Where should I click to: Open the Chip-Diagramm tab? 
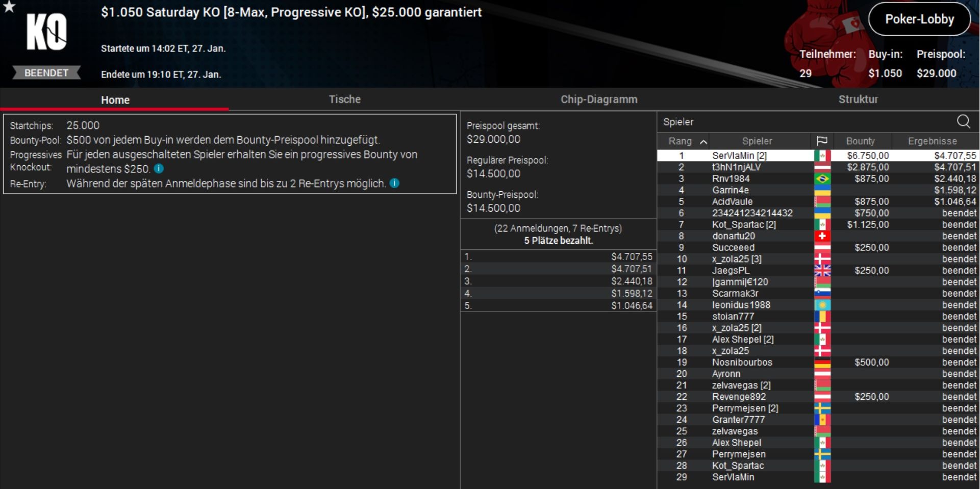pos(598,99)
